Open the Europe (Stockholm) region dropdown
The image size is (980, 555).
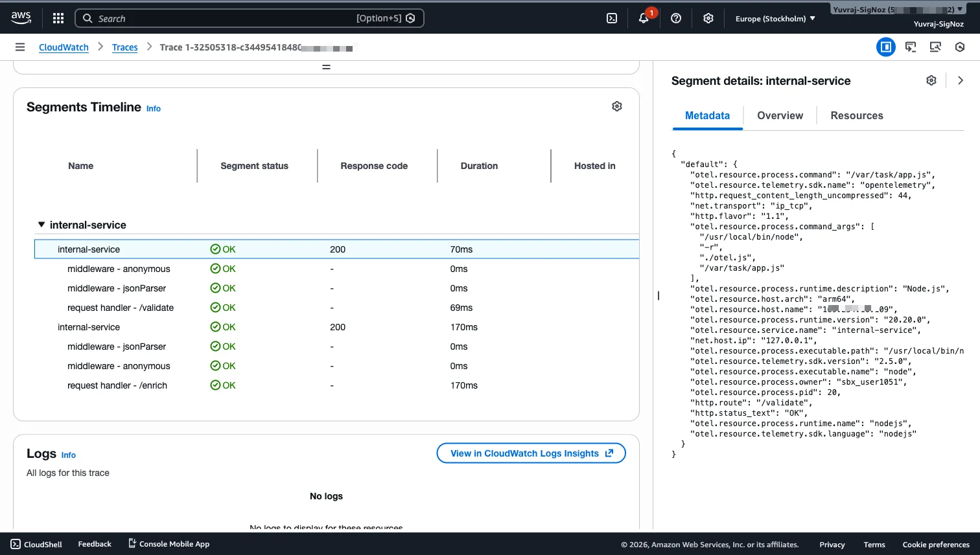tap(775, 18)
